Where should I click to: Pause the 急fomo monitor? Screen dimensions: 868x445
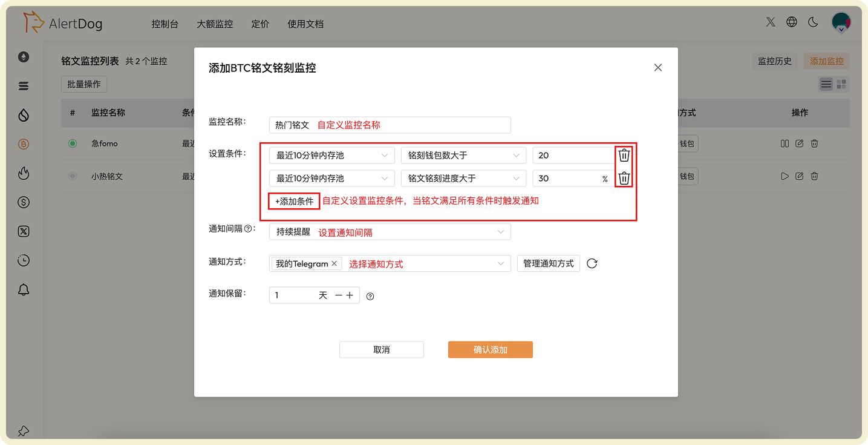coord(785,143)
